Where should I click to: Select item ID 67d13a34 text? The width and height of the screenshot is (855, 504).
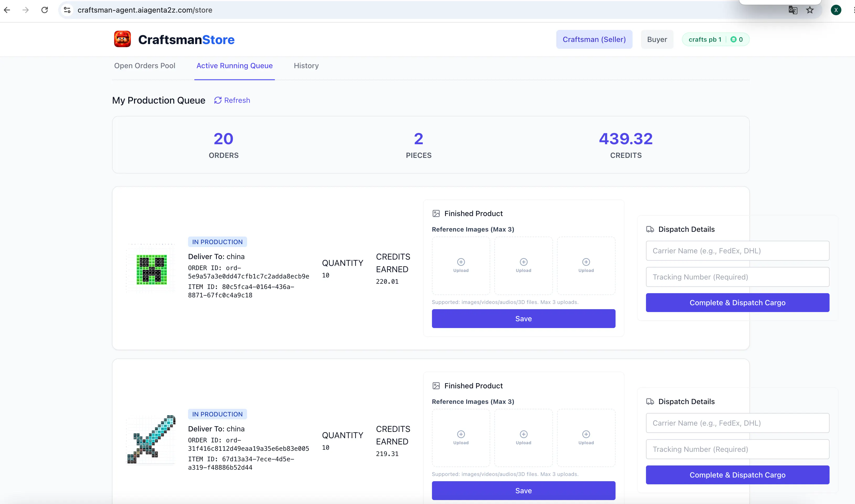(241, 463)
